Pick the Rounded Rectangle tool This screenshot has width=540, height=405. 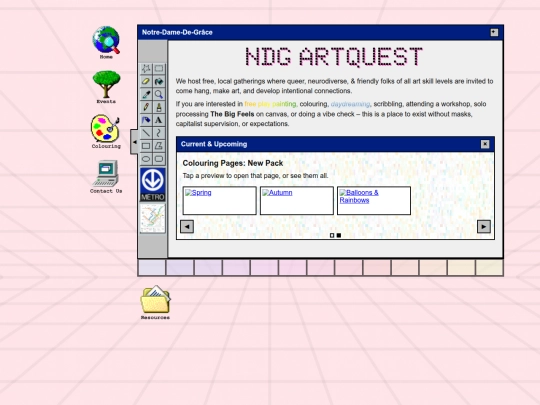click(x=159, y=159)
